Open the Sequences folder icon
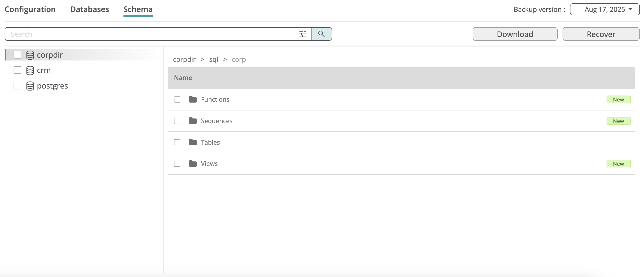This screenshot has height=277, width=644. coord(193,121)
